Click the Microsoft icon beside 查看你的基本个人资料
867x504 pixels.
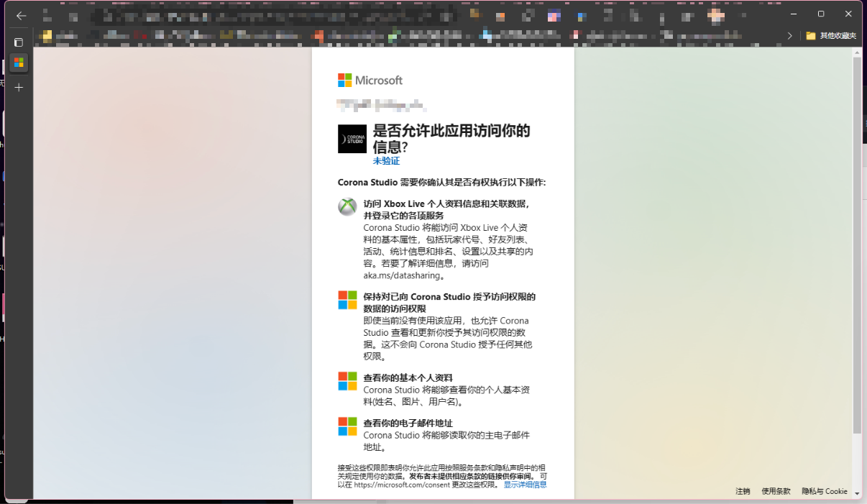[347, 381]
